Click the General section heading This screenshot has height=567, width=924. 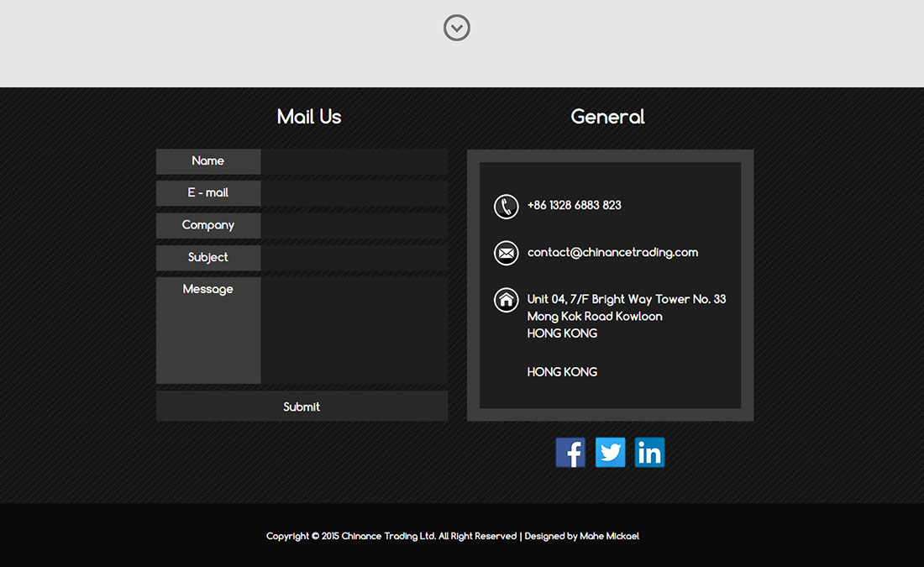[607, 117]
